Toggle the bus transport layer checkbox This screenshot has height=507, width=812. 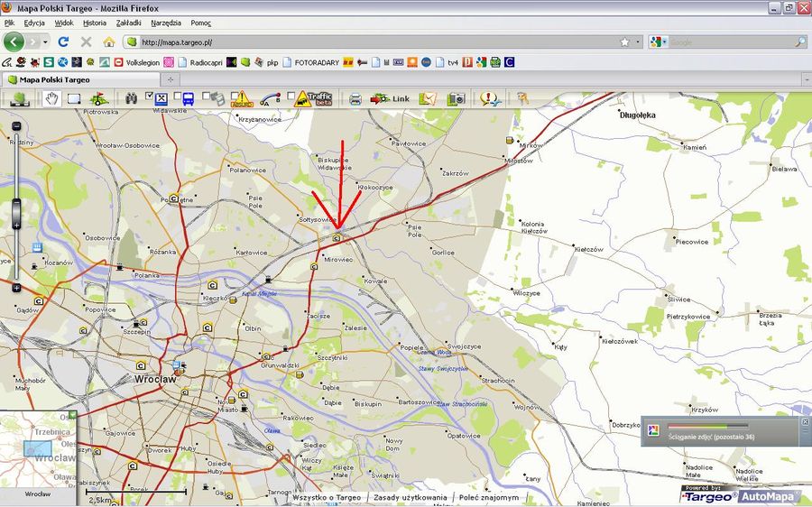[178, 96]
